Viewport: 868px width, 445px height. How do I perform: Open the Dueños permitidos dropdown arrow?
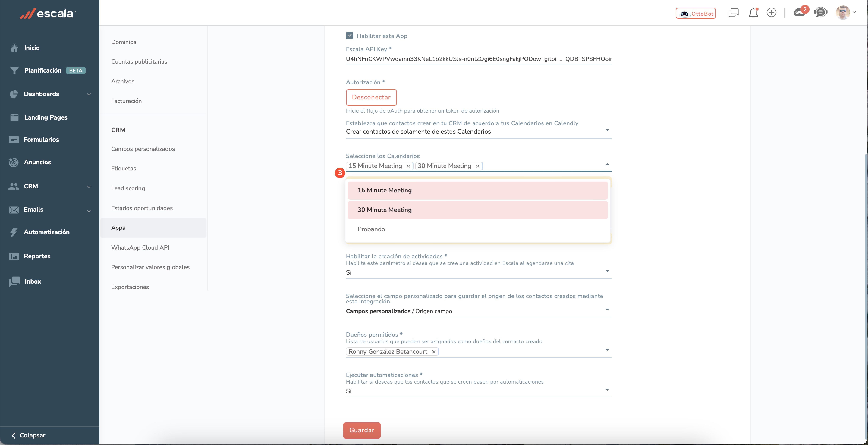pyautogui.click(x=607, y=350)
